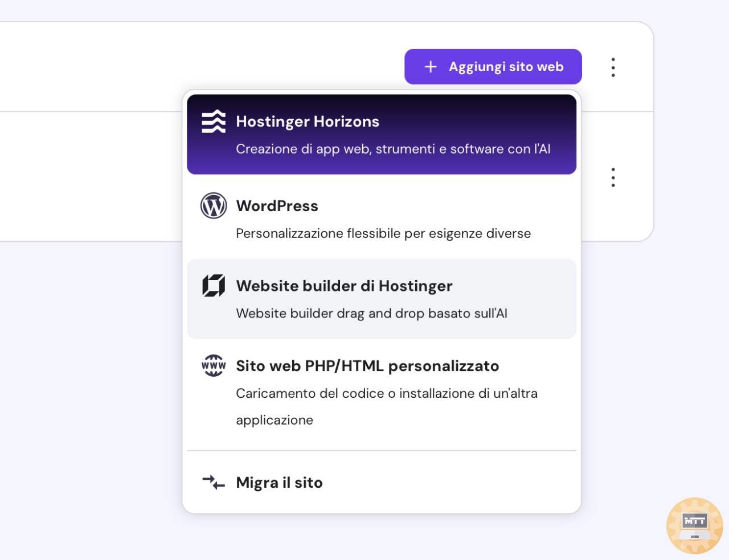The image size is (729, 560).
Task: Click 'Caricamento del codice' description text
Action: (387, 406)
